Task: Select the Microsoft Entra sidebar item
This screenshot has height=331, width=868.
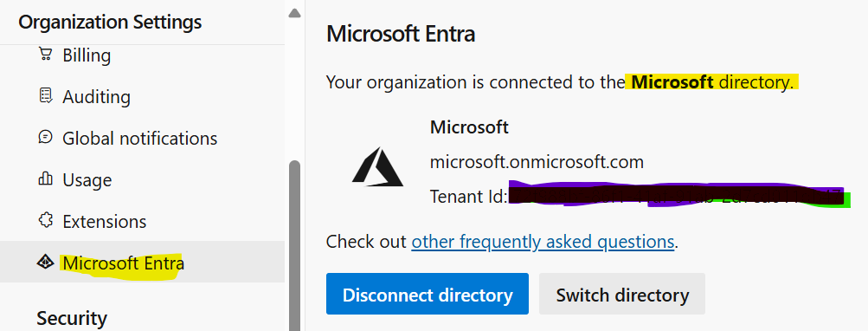Action: pyautogui.click(x=142, y=262)
